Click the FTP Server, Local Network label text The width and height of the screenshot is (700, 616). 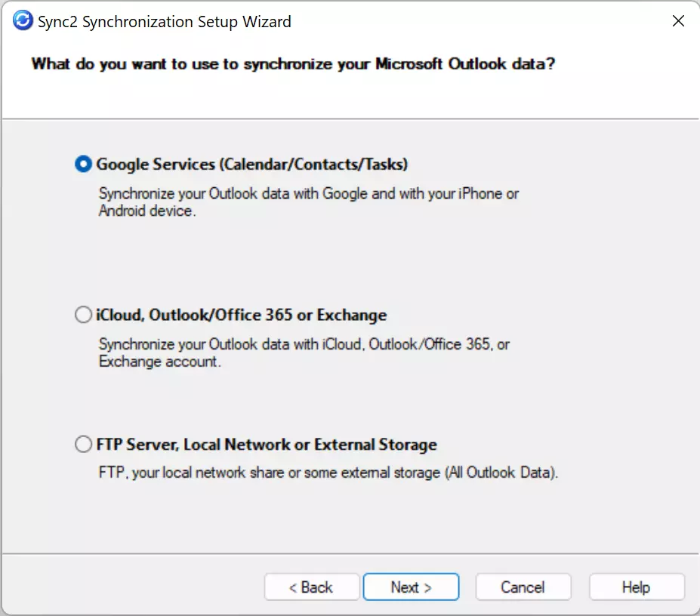[x=265, y=445]
